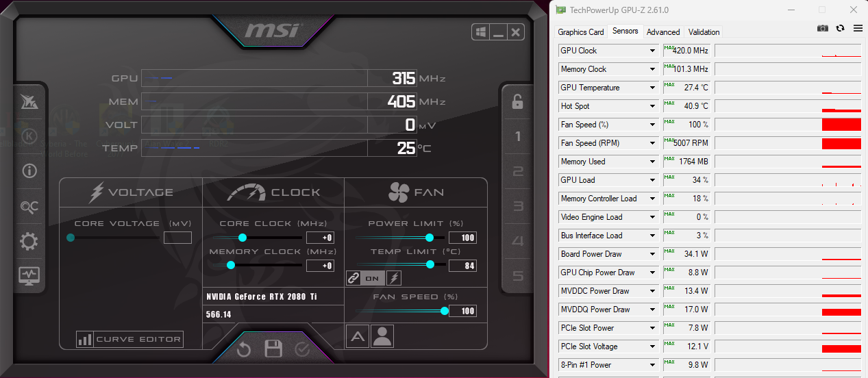The image size is (868, 378).
Task: Switch to GPU-Z Graphics Card tab
Action: coord(581,32)
